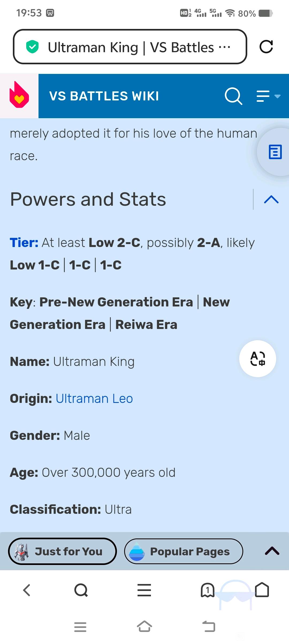Open the Tier link

(x=24, y=243)
